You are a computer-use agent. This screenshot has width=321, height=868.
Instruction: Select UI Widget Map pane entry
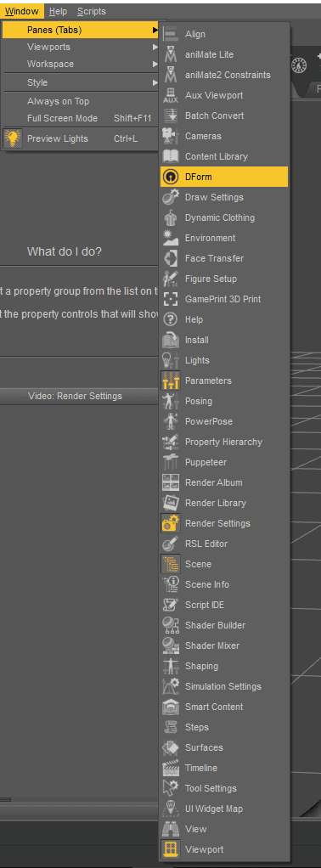[224, 809]
